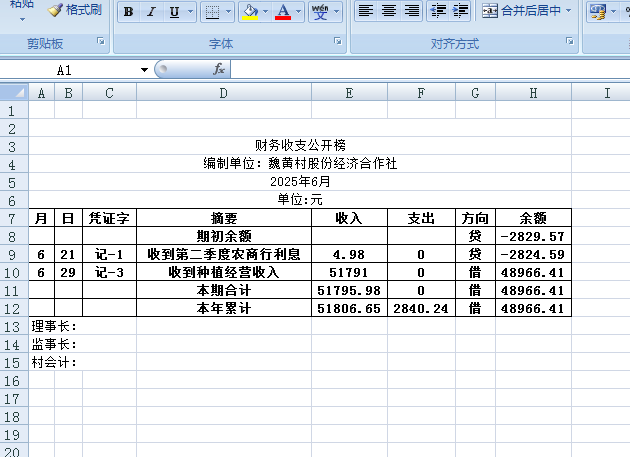Align text right
This screenshot has height=457, width=630.
[410, 12]
